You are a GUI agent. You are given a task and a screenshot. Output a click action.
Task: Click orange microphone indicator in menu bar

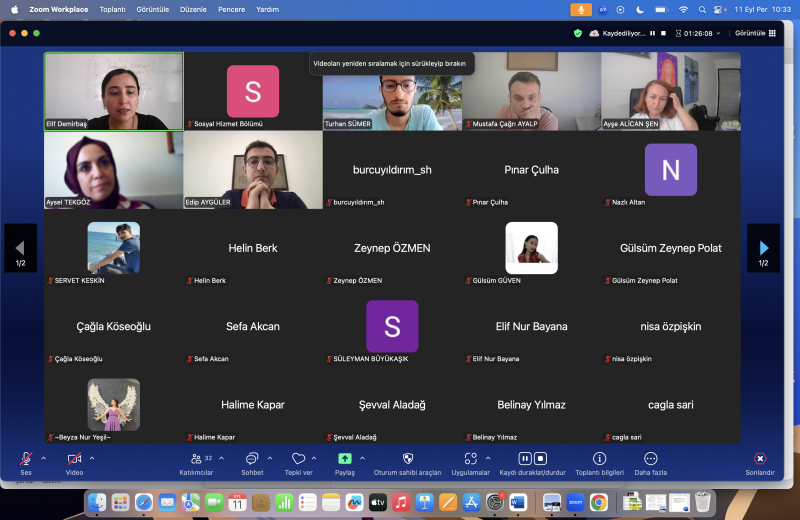[x=581, y=9]
